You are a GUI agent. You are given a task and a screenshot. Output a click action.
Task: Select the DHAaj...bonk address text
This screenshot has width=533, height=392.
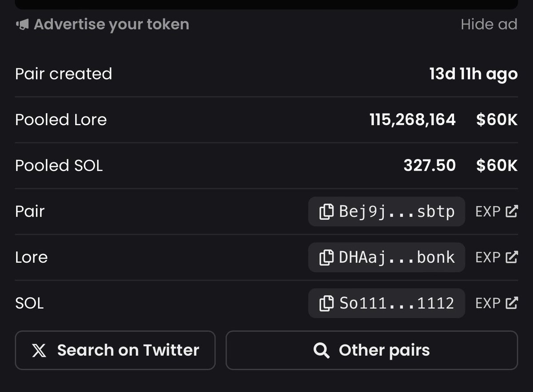pos(397,257)
